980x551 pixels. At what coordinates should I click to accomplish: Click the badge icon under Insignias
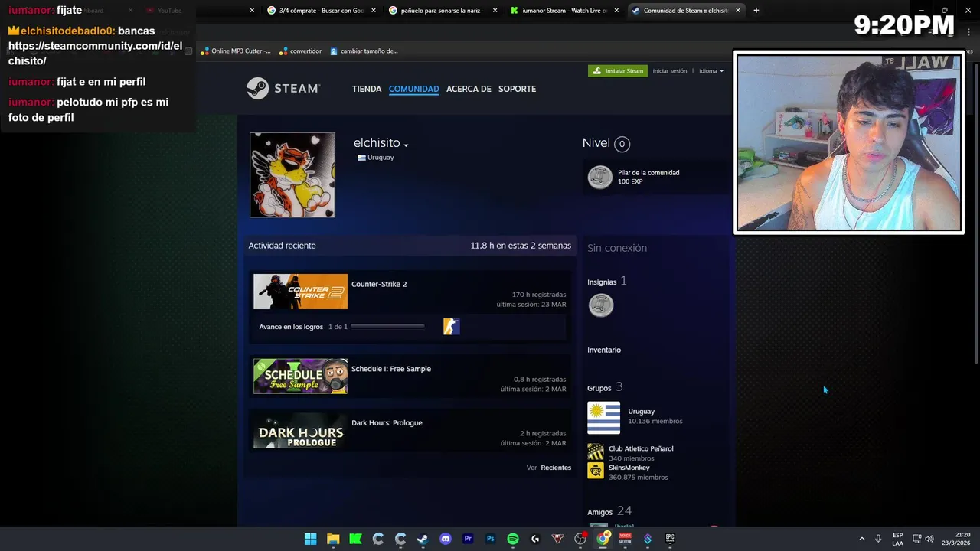[x=601, y=305]
